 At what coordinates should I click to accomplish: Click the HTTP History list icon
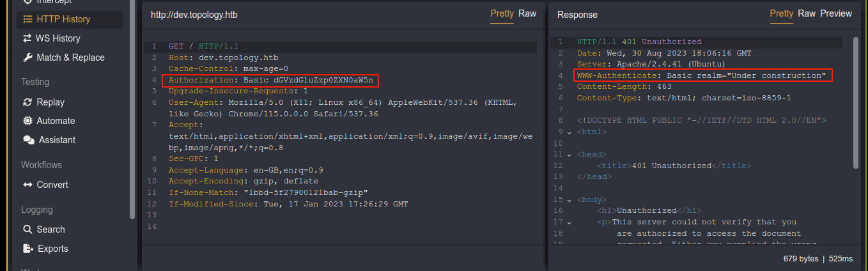27,19
